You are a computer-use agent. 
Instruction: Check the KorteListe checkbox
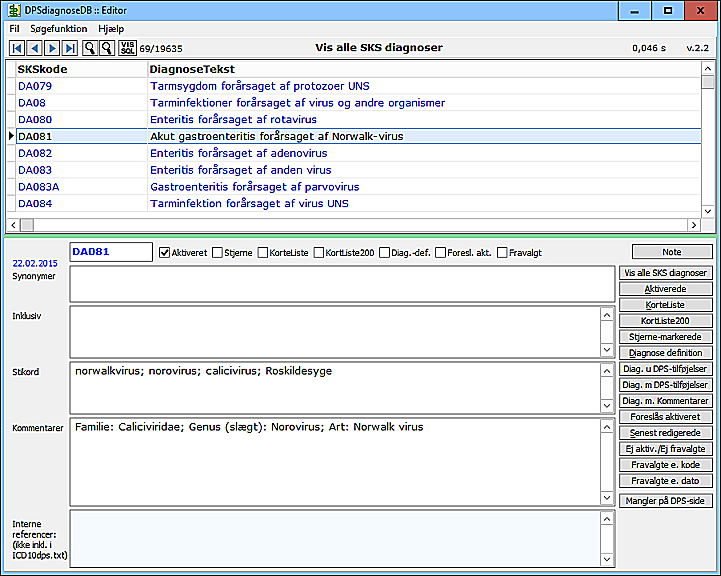[x=263, y=253]
